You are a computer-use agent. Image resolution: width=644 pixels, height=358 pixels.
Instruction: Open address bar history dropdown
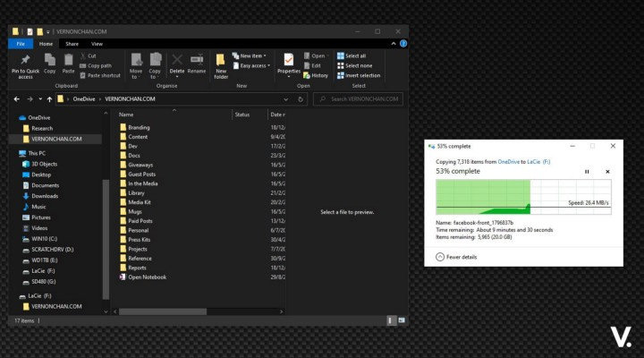click(286, 99)
